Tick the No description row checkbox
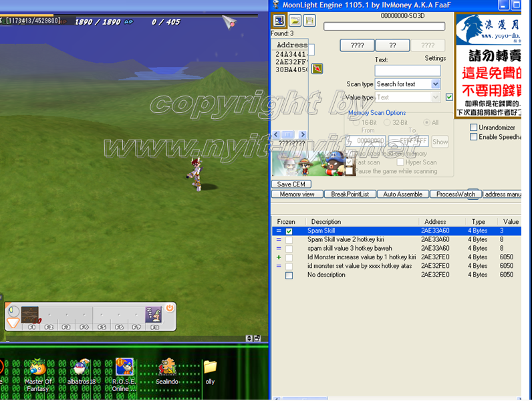The width and height of the screenshot is (532, 401). click(289, 275)
